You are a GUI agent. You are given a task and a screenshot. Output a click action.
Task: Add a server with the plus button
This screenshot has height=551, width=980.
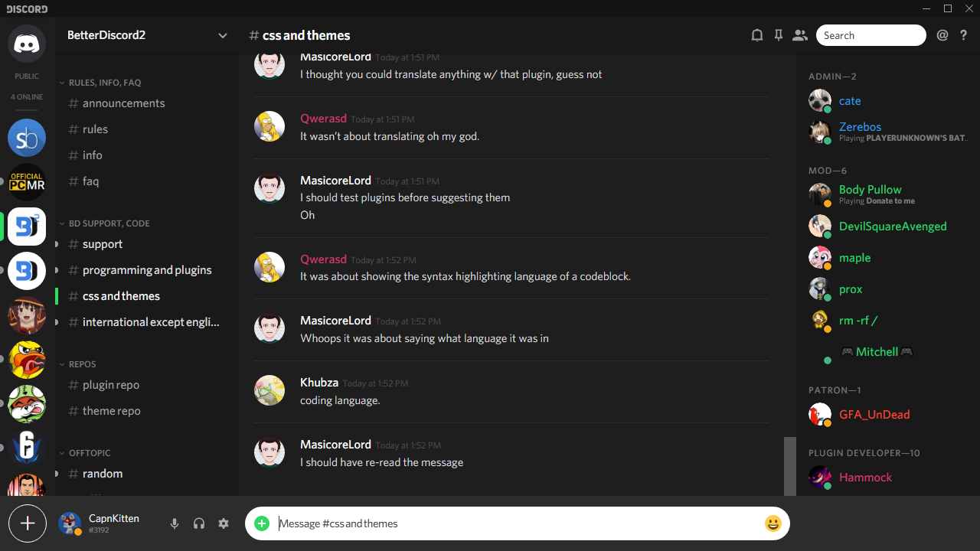point(27,523)
